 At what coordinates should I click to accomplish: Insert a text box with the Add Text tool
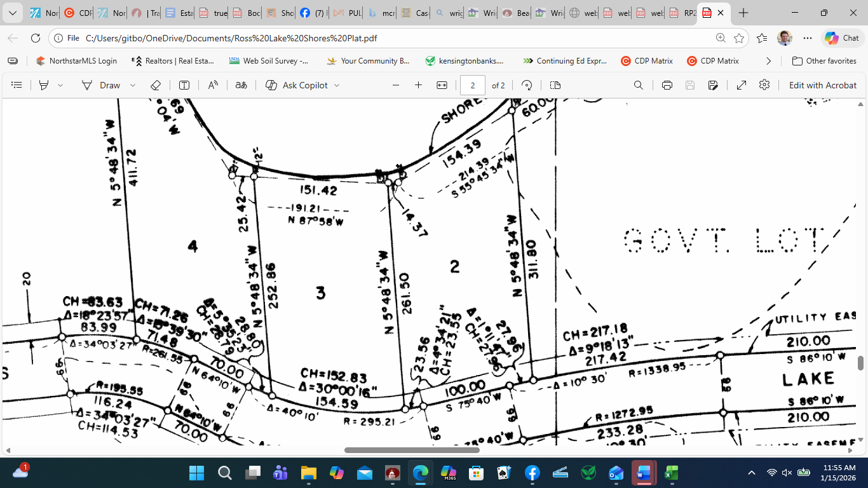point(184,85)
